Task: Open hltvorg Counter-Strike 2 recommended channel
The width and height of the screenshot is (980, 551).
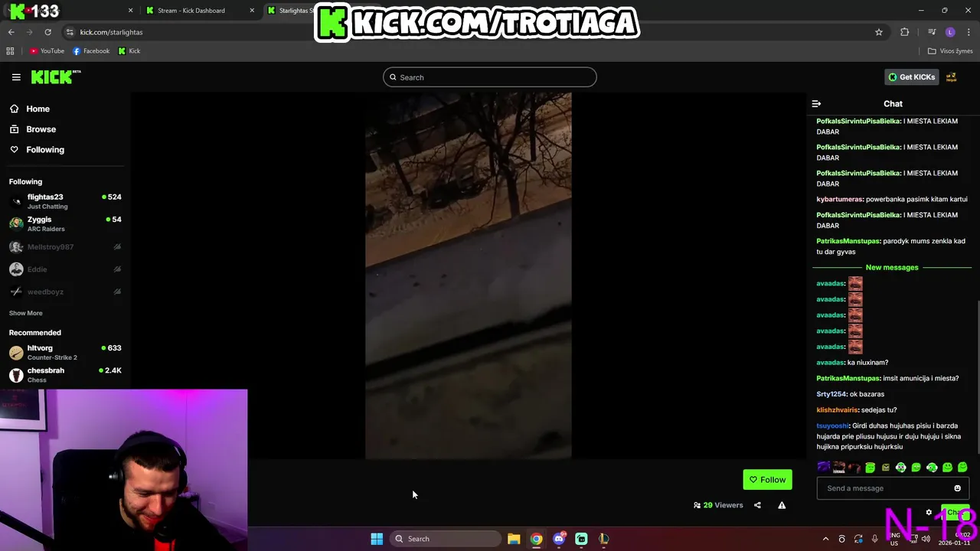Action: (65, 352)
